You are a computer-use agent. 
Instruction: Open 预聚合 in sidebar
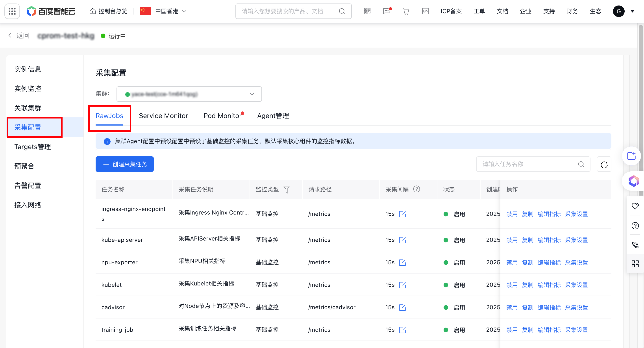[24, 166]
